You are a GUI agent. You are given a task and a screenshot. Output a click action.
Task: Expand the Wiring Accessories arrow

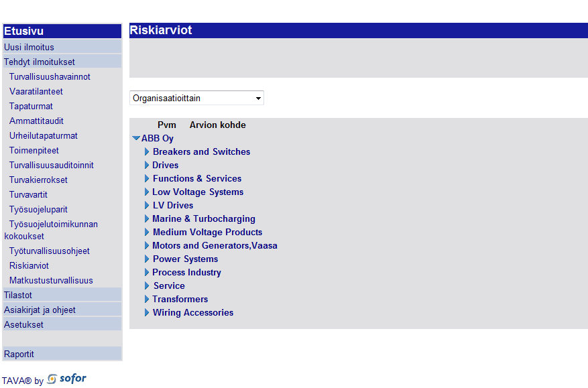147,313
